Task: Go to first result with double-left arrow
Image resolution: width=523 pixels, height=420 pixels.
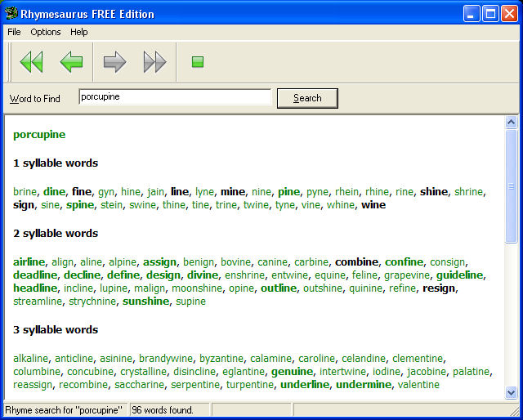Action: [32, 62]
